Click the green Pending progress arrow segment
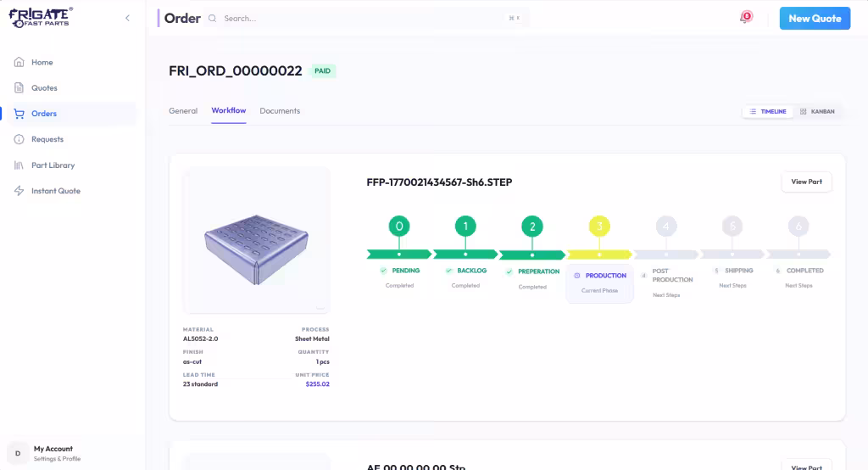 tap(399, 255)
